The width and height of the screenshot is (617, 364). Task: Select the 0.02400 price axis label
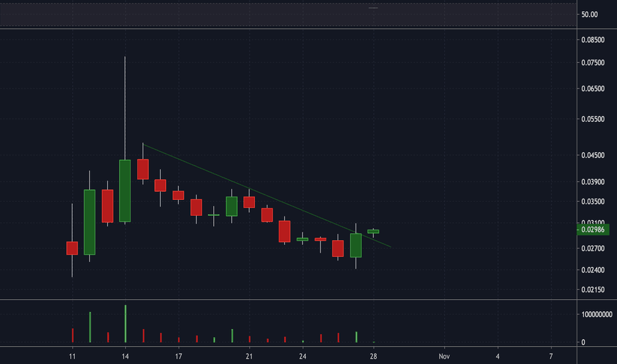tap(593, 270)
